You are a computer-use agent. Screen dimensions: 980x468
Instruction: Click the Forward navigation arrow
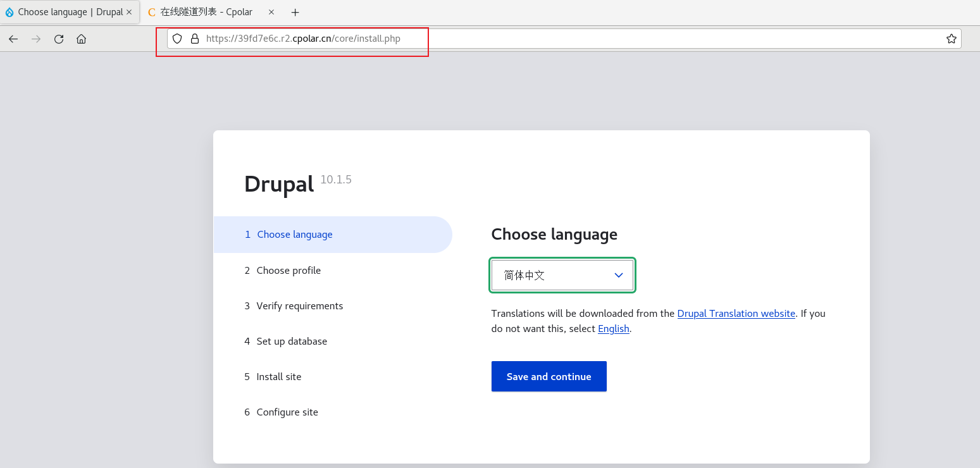tap(36, 39)
